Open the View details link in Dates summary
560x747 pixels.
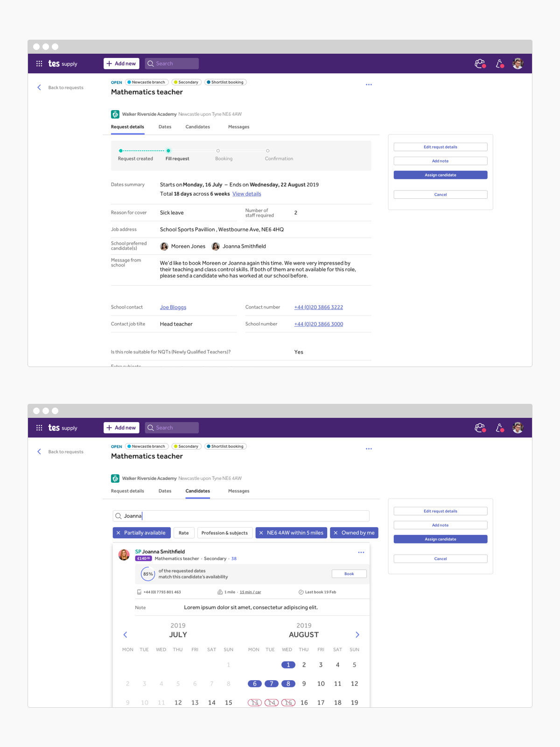[x=247, y=194]
